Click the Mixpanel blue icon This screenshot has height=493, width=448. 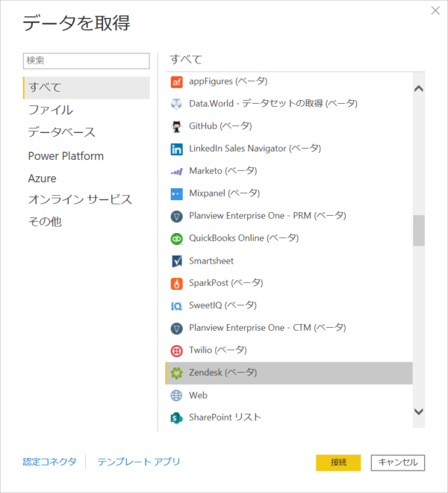(176, 193)
